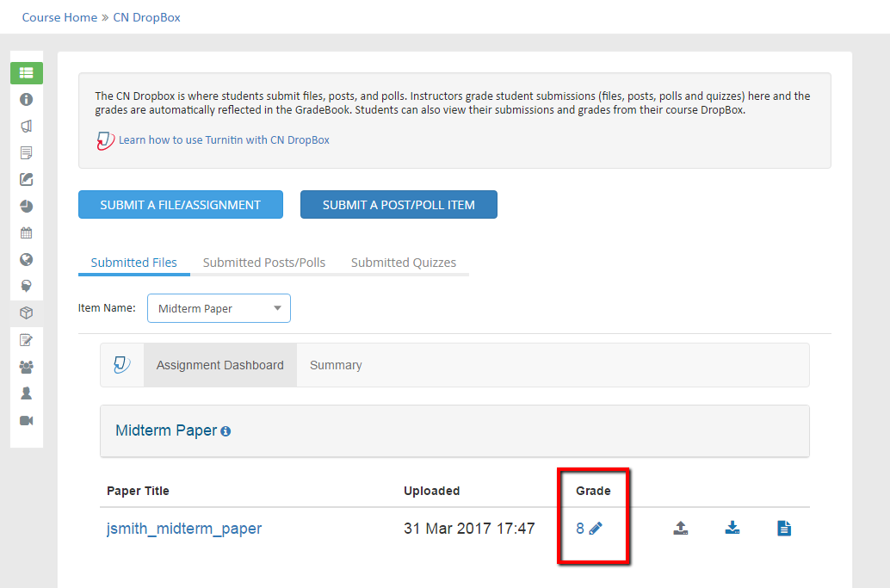Click the pencil-in-square compose icon
890x588 pixels.
[26, 179]
